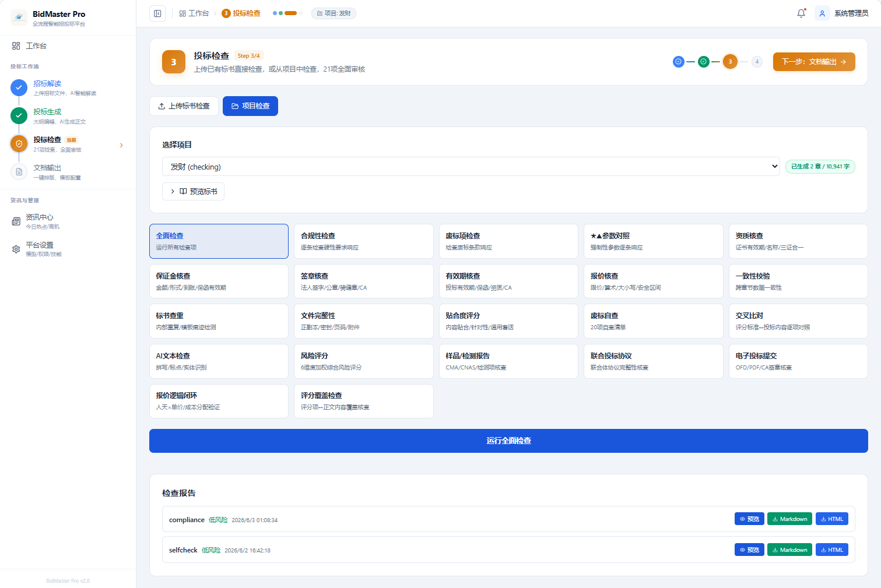Pick the AI文本检查 card
The height and width of the screenshot is (588, 881).
click(x=219, y=361)
